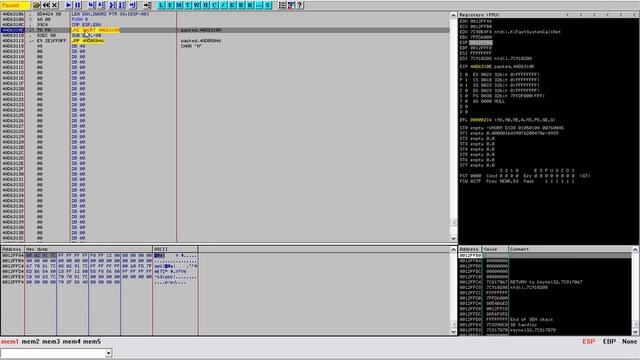The image size is (640, 360).
Task: Click the EBP stack follow button
Action: click(609, 342)
